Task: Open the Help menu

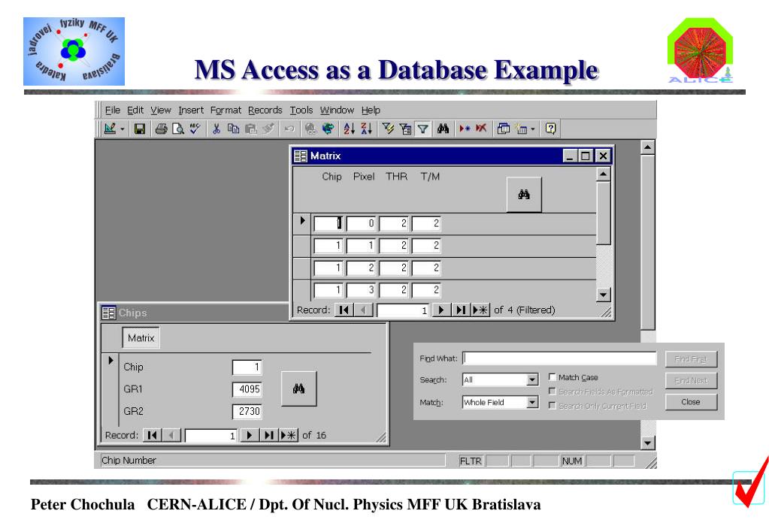Action: (371, 110)
